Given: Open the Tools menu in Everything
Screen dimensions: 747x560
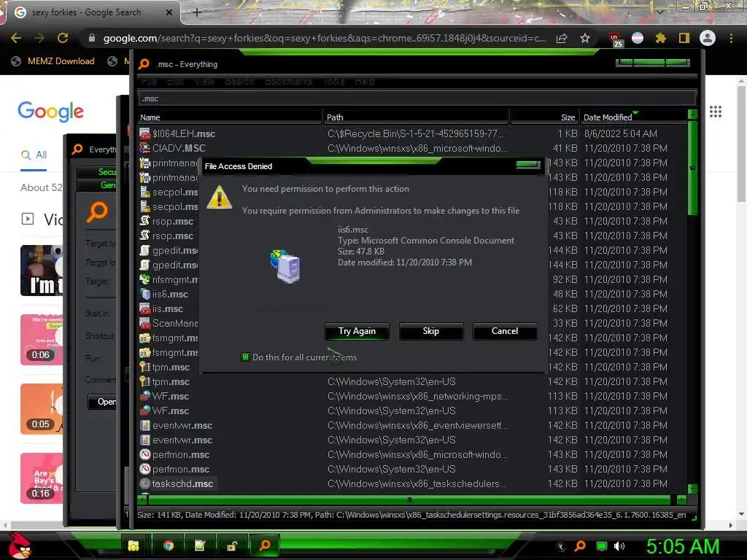Looking at the screenshot, I should [334, 82].
